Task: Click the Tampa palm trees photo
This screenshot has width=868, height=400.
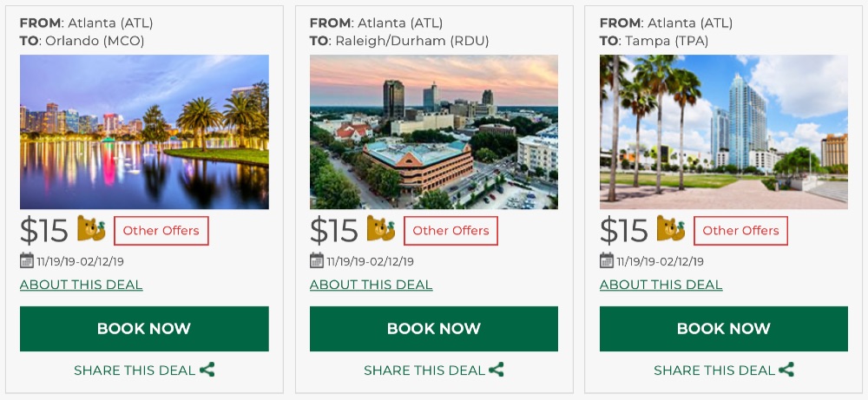Action: tap(724, 132)
